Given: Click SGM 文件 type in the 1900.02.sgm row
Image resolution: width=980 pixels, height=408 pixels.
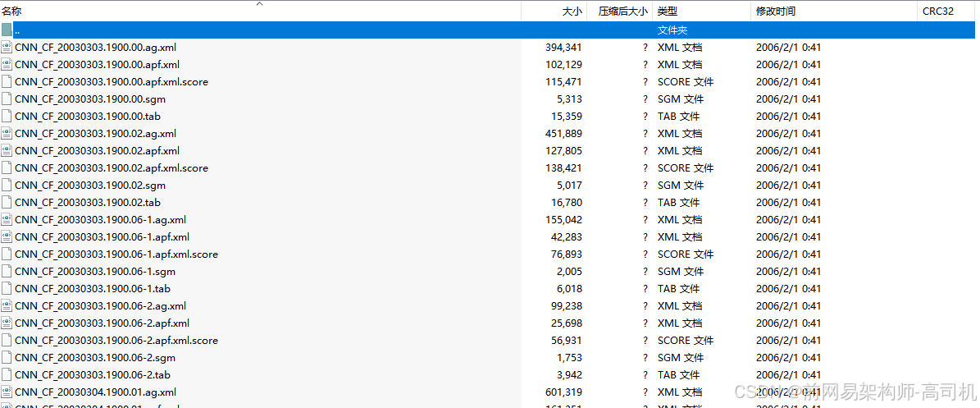Looking at the screenshot, I should point(681,186).
